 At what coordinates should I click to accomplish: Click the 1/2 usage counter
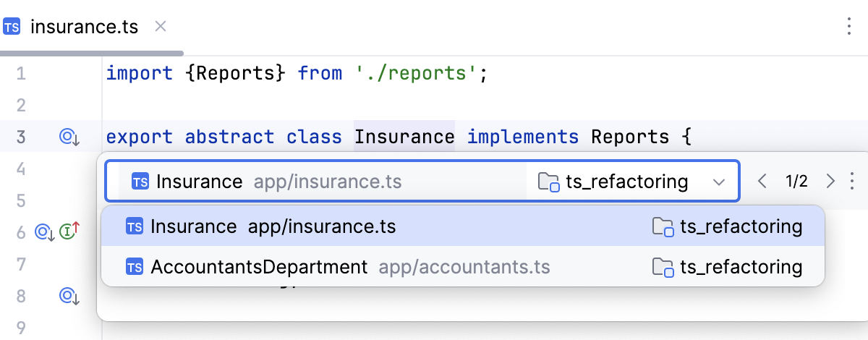click(x=796, y=181)
